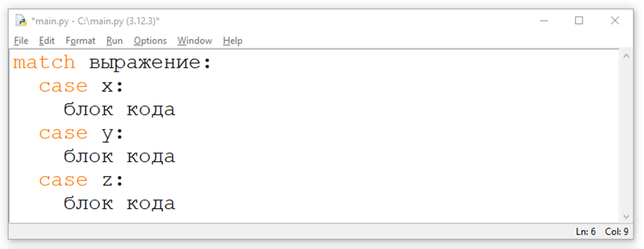This screenshot has width=644, height=249.
Task: Click the vertical scrollbar track
Action: click(626, 136)
